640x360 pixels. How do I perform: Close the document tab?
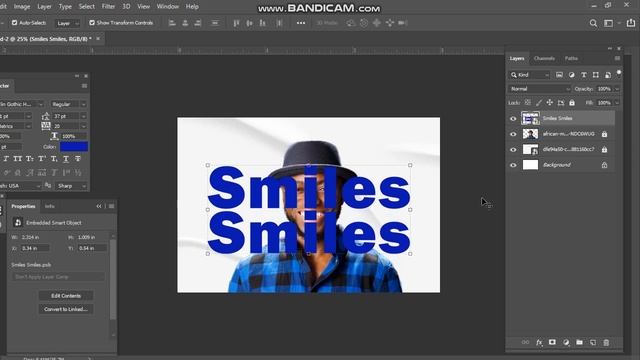[98, 39]
